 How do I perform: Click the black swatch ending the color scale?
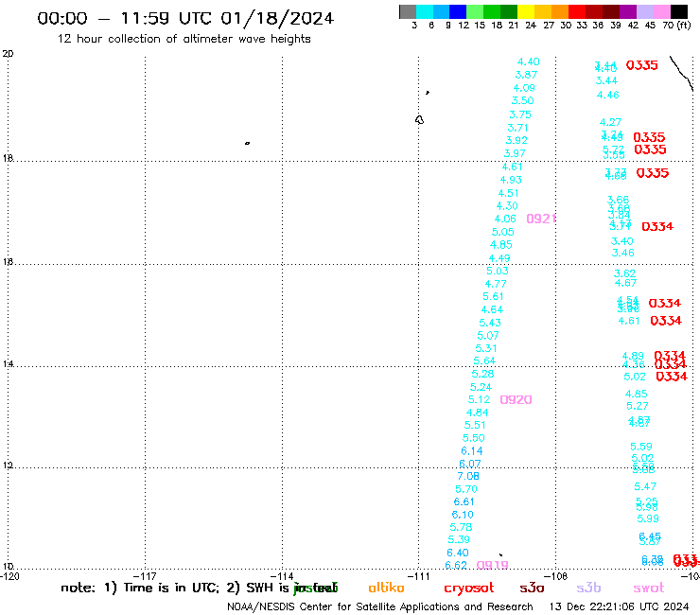[x=679, y=12]
